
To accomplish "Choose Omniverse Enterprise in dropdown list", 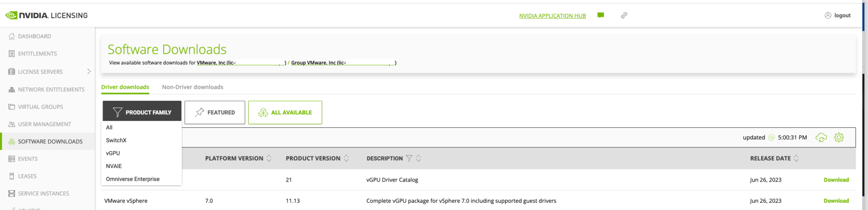I will point(133,179).
